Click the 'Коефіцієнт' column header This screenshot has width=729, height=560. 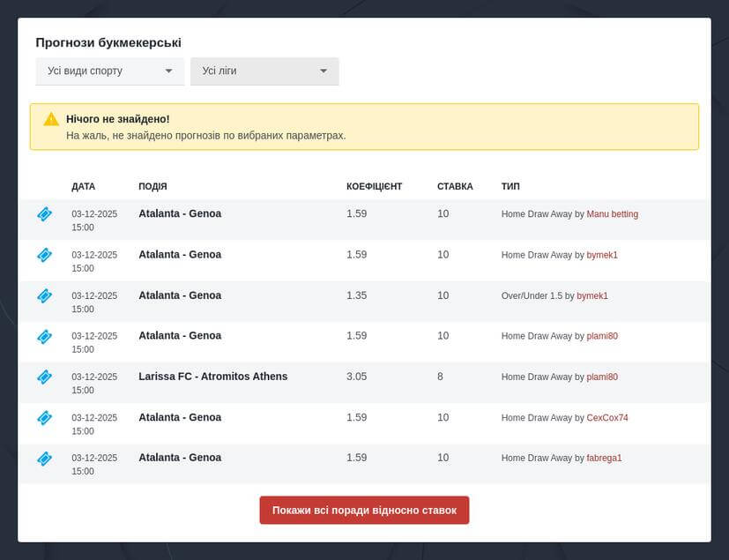(x=374, y=187)
